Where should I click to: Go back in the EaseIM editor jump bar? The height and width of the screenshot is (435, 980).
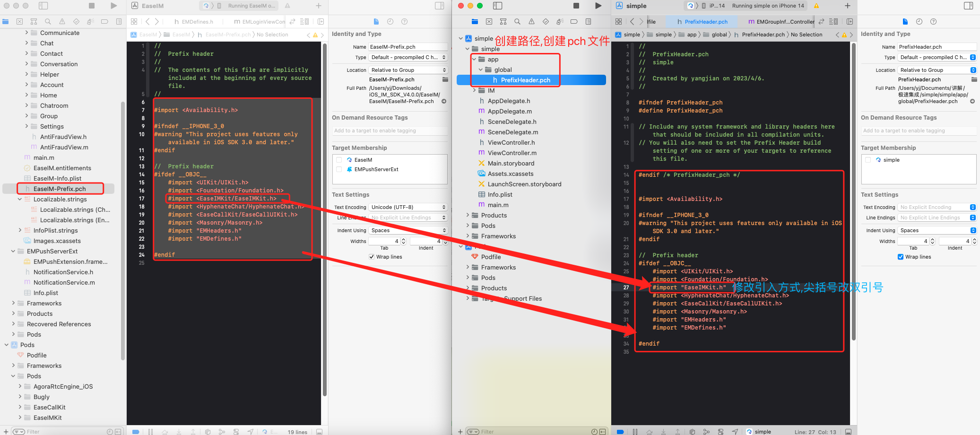[147, 21]
